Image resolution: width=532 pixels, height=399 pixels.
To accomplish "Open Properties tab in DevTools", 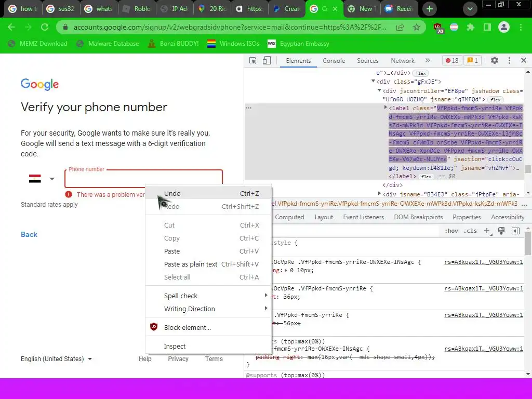I will (x=467, y=217).
